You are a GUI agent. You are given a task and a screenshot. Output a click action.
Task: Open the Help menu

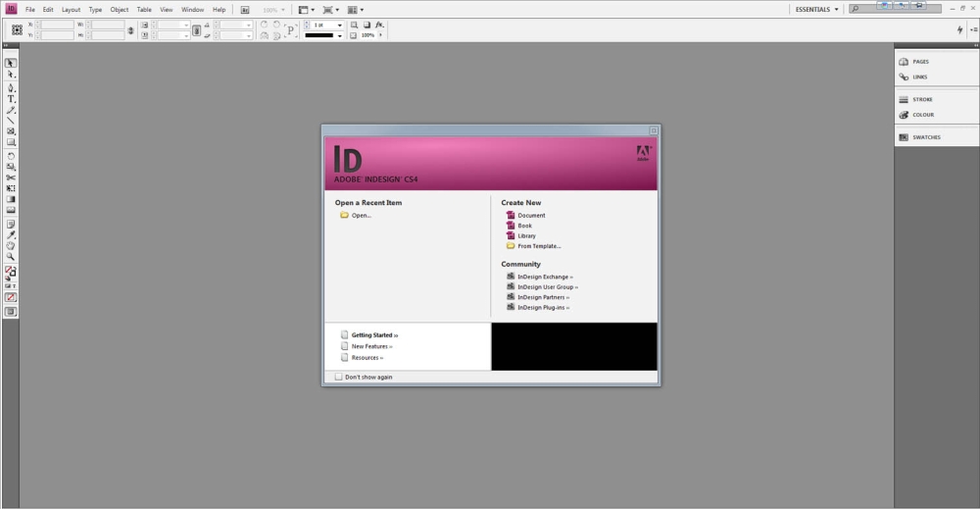(x=219, y=10)
